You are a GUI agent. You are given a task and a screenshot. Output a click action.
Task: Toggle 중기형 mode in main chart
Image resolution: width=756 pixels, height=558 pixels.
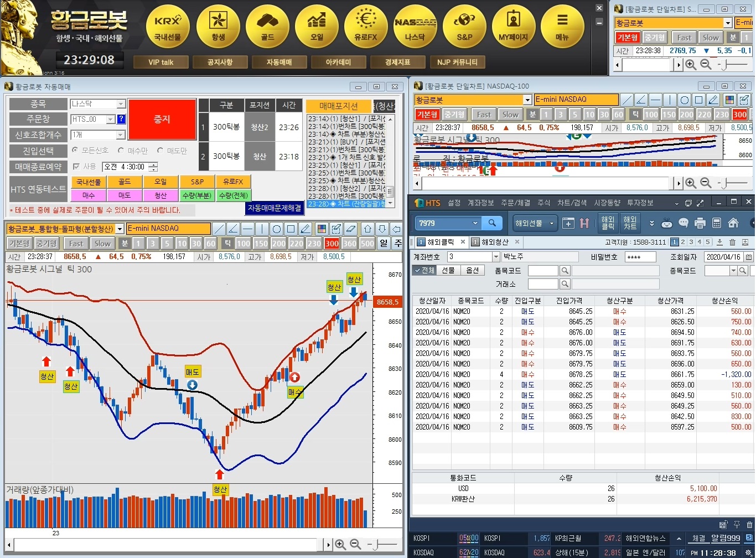click(46, 244)
